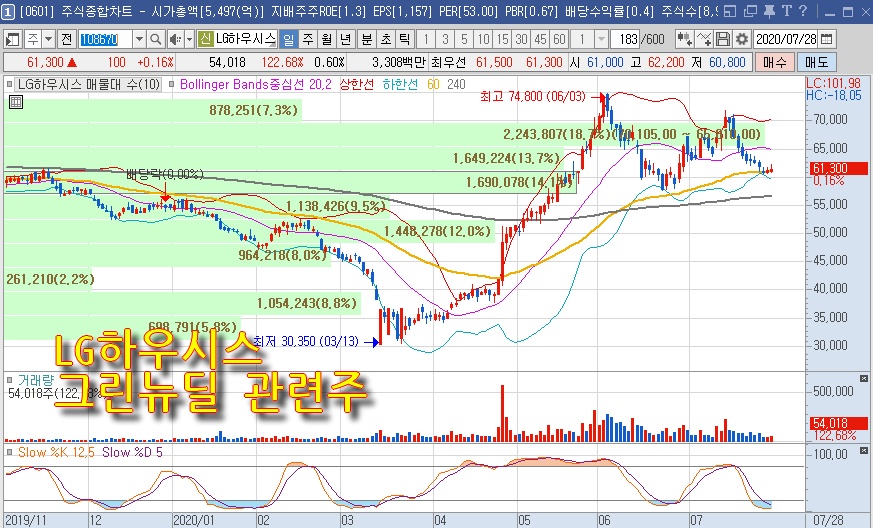This screenshot has height=528, width=873.
Task: Select the 10 interval button
Action: point(483,40)
